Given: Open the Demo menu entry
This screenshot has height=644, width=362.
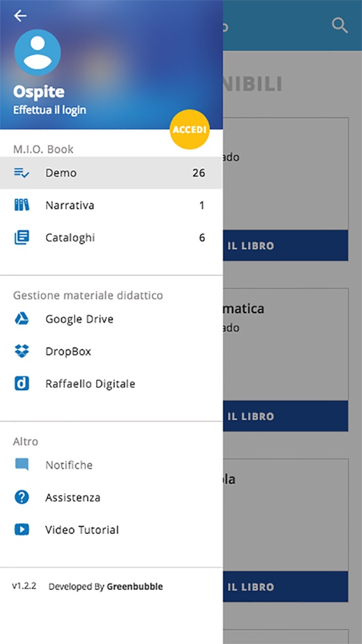Looking at the screenshot, I should pyautogui.click(x=111, y=173).
